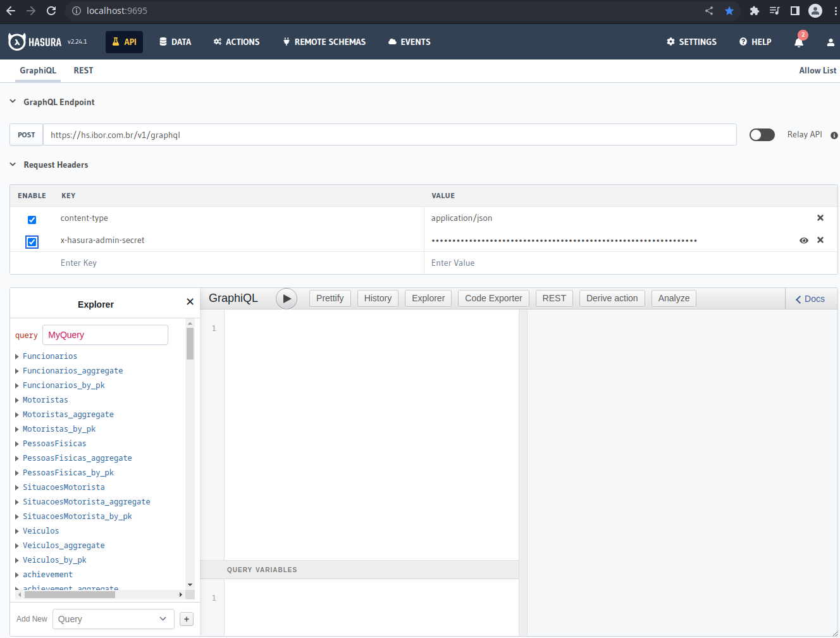Toggle the Relay API switch
This screenshot has width=840, height=638.
click(762, 135)
